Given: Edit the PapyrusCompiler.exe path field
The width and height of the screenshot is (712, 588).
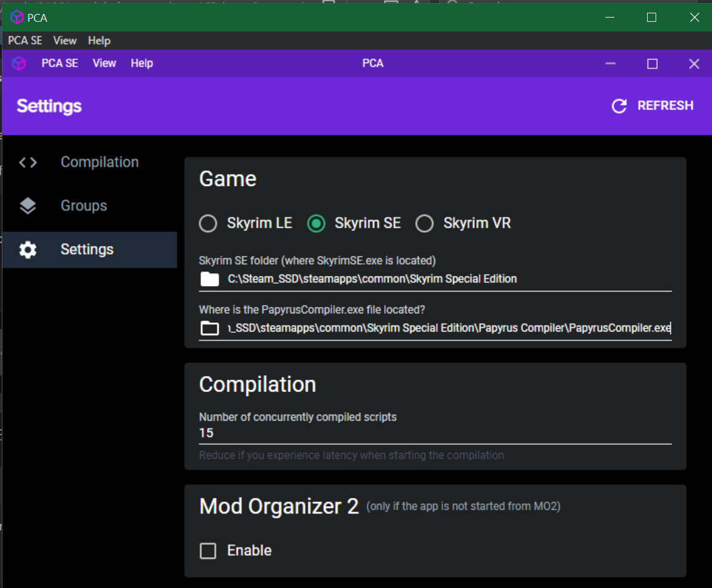Looking at the screenshot, I should (x=449, y=328).
